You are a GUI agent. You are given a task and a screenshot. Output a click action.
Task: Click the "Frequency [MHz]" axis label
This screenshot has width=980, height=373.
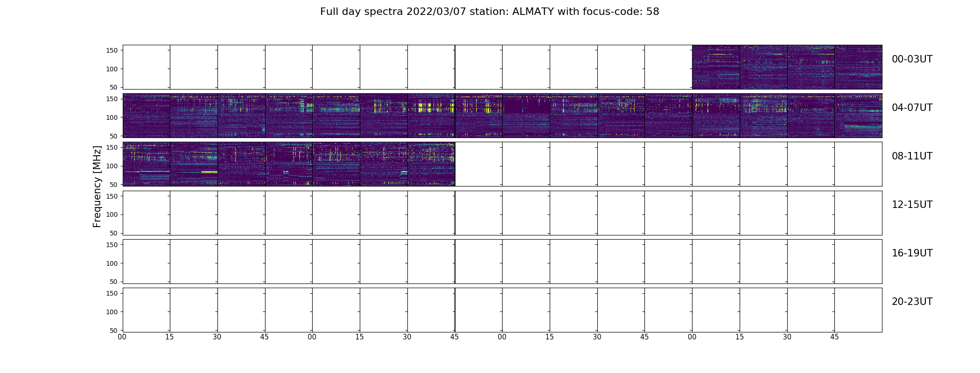click(97, 186)
